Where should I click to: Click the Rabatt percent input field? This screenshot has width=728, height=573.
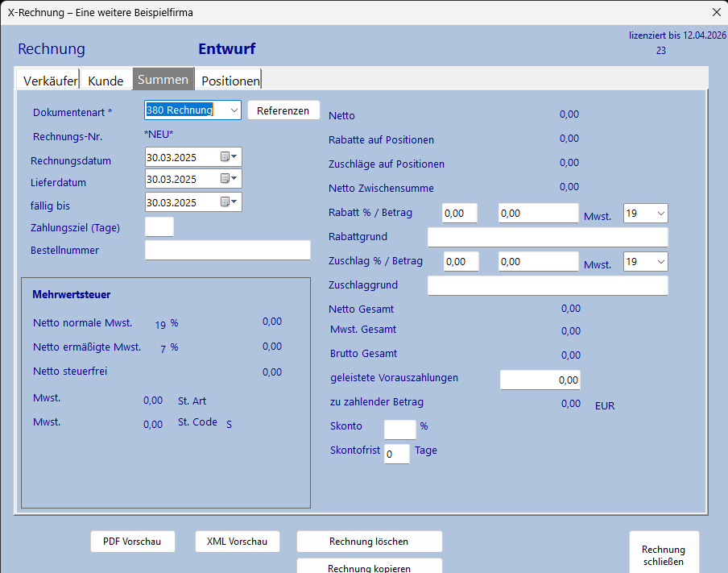coord(459,214)
